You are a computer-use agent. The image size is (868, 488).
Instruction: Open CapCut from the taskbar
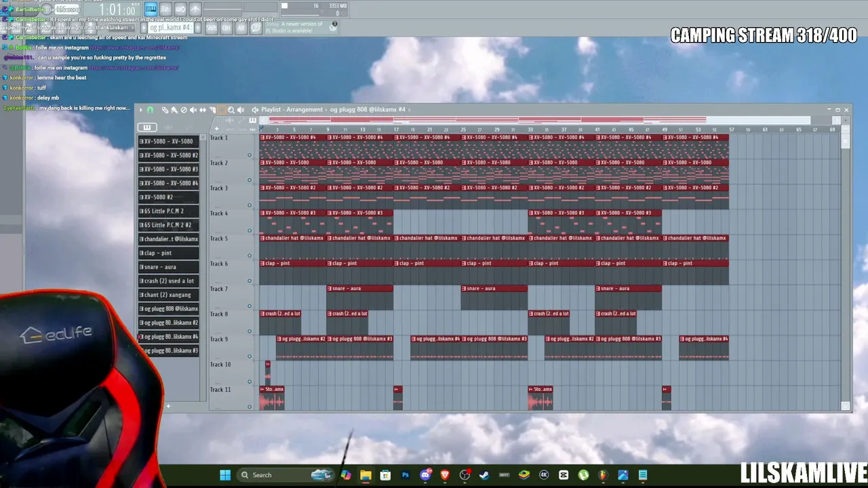[564, 475]
